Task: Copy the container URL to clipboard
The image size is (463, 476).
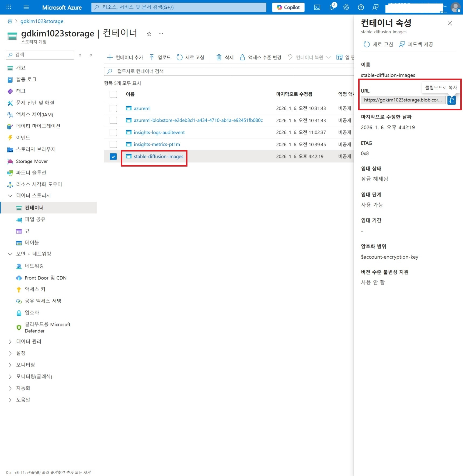Action: click(451, 100)
